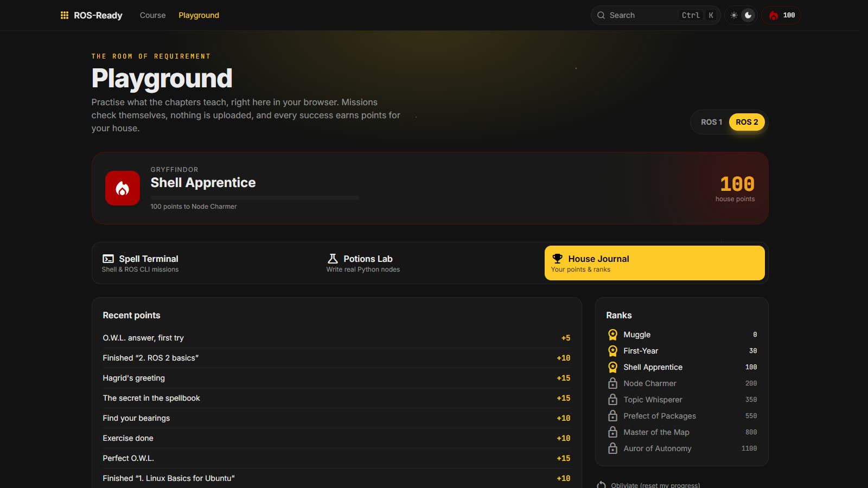Click the medal icon next to Muggle

point(612,335)
